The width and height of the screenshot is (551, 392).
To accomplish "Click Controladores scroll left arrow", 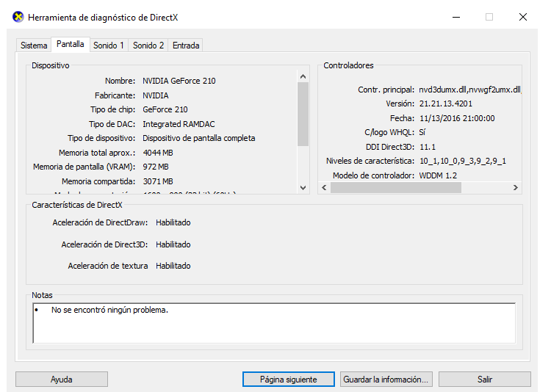I will tap(324, 188).
